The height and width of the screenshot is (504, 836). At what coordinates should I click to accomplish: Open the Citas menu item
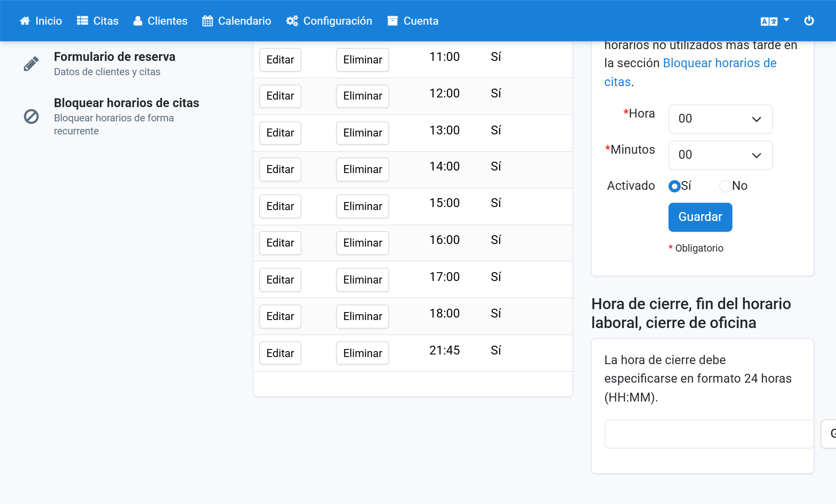coord(98,21)
